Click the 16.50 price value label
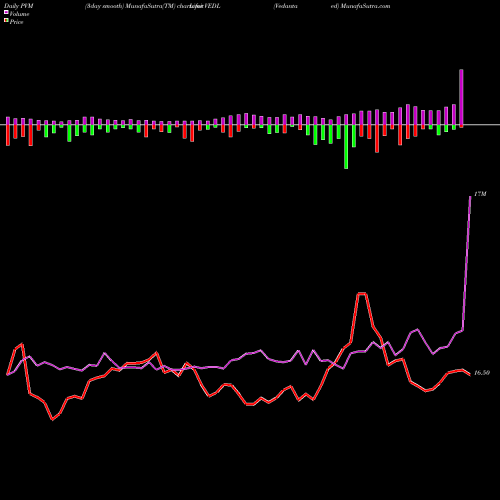Image resolution: width=500 pixels, height=500 pixels. [482, 373]
